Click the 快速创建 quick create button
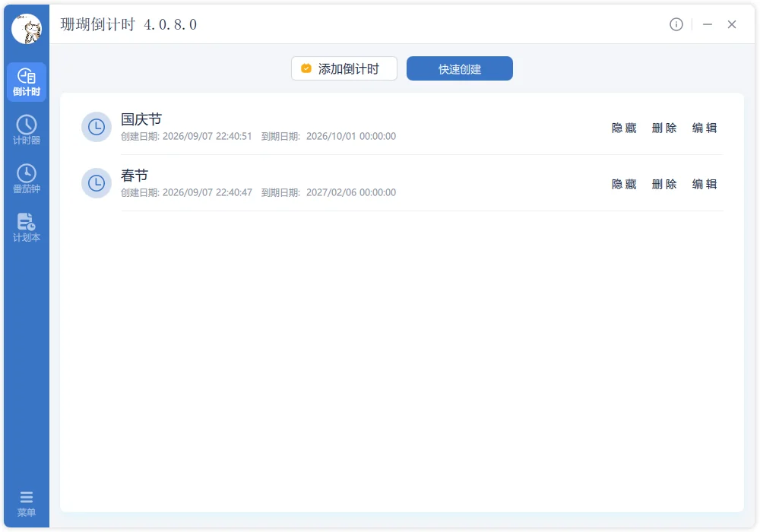 coord(460,68)
